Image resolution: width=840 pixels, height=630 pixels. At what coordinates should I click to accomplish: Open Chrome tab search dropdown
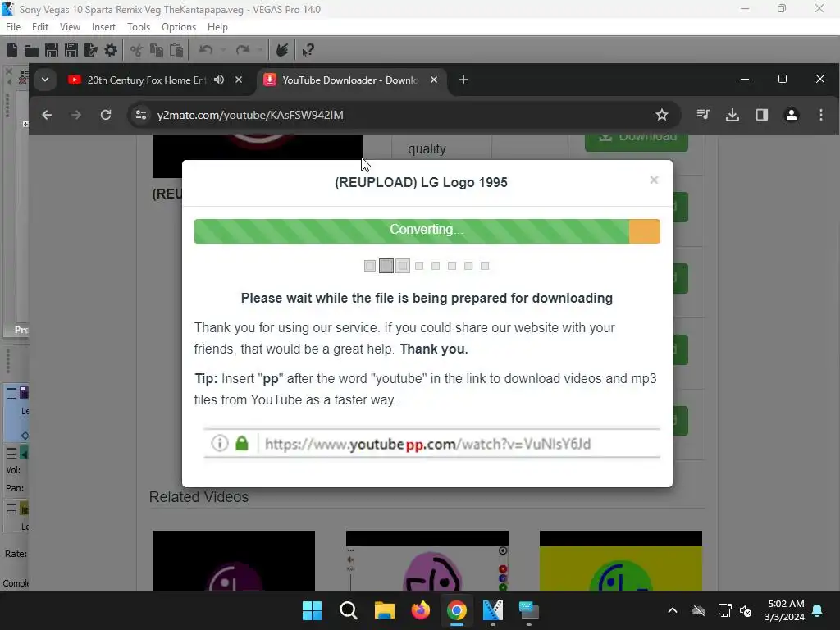coord(45,80)
